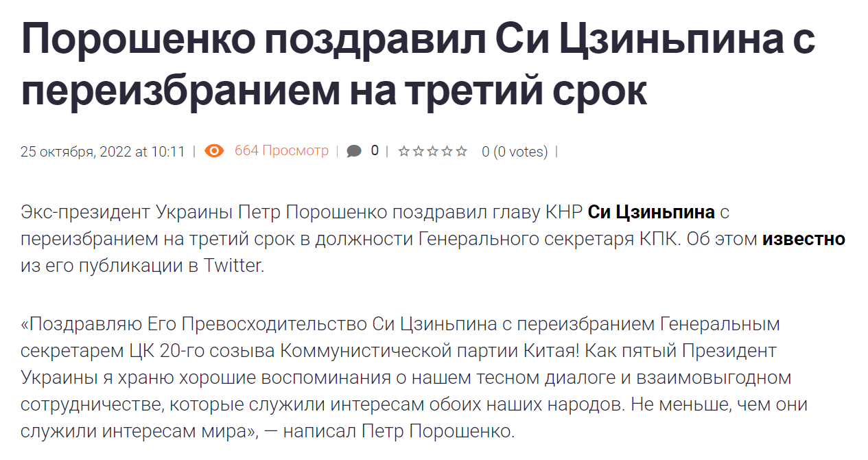Click 'написал Петр Порошенко' at the quote's end
Viewport: 868px width, 460px height.
click(398, 432)
